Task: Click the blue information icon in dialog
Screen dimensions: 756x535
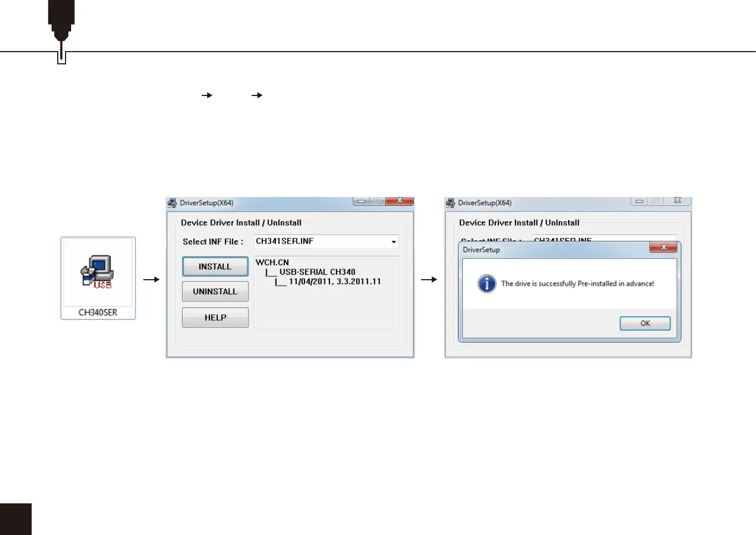Action: coord(487,284)
